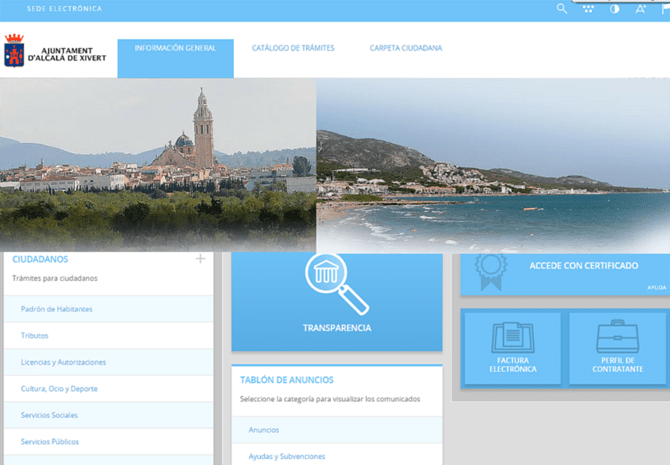Switch to Carpeta Ciudadana tab

(406, 49)
